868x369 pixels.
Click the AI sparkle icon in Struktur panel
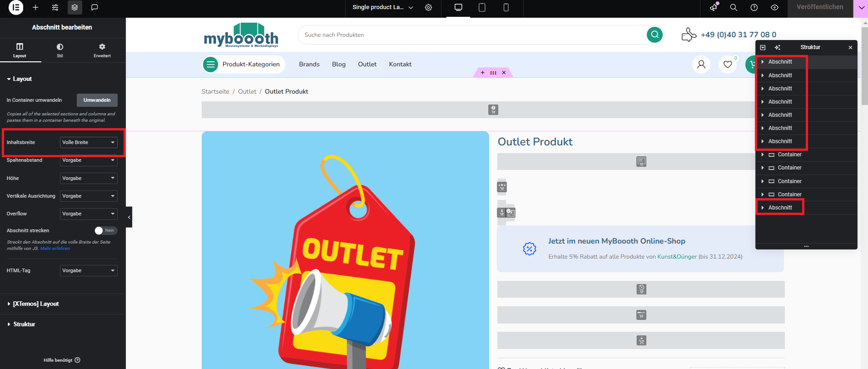777,47
